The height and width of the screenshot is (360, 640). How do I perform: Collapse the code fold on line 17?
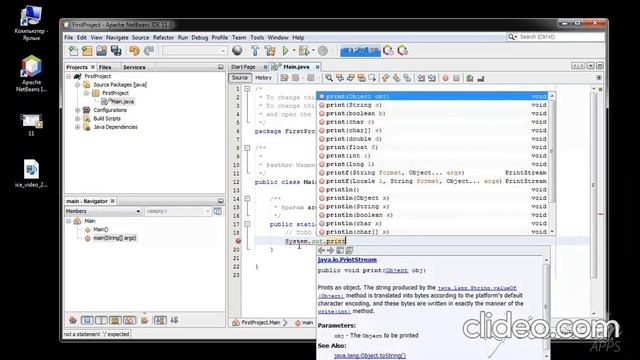tap(247, 224)
